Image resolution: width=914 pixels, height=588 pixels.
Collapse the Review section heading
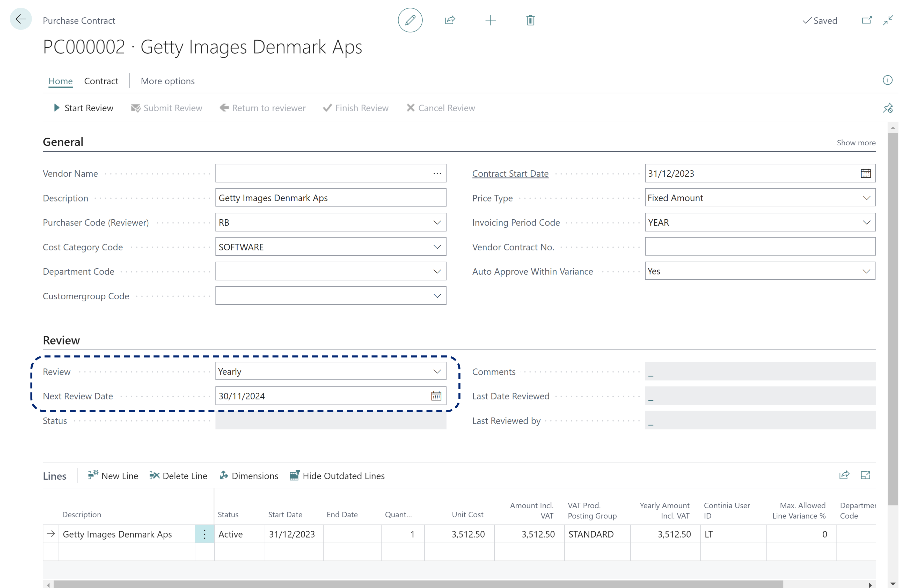point(61,340)
